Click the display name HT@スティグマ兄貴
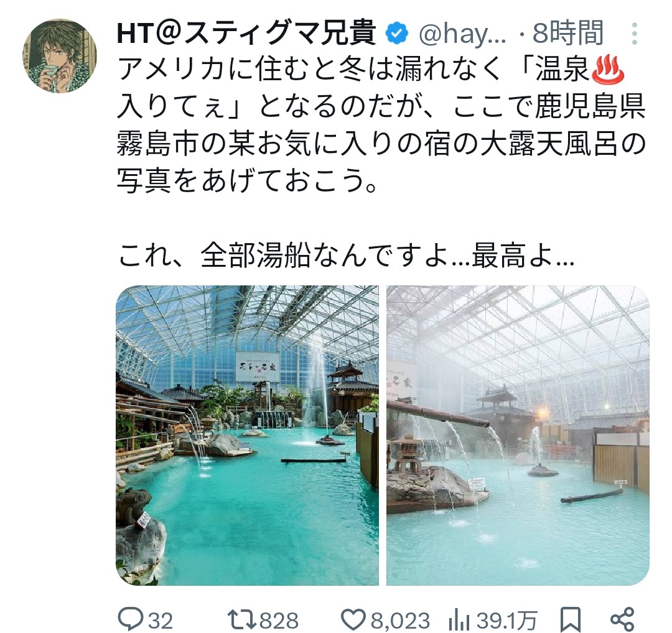The height and width of the screenshot is (633, 672). pos(247,34)
